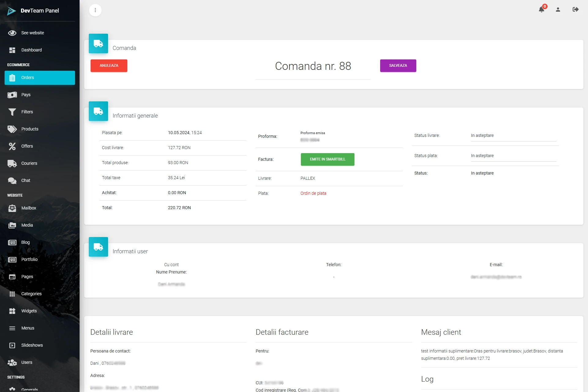
Task: Click the DevTeam Panel logo
Action: (12, 11)
